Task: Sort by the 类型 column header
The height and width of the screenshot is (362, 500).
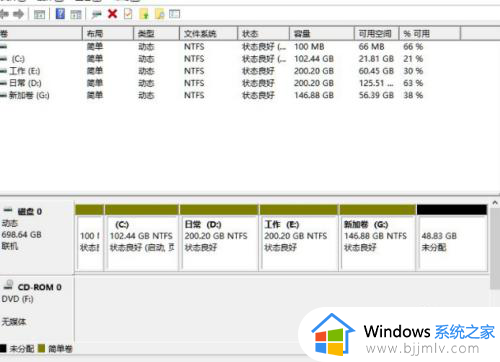Action: point(157,34)
